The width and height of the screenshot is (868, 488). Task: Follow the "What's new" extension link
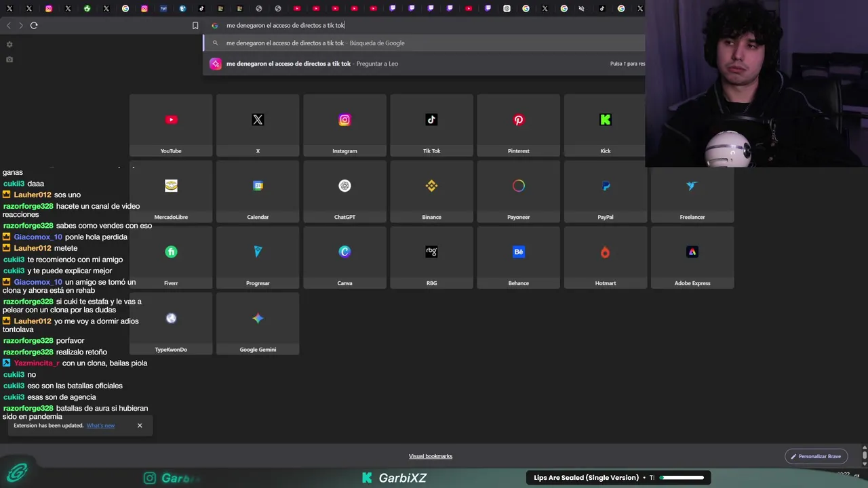(100, 426)
